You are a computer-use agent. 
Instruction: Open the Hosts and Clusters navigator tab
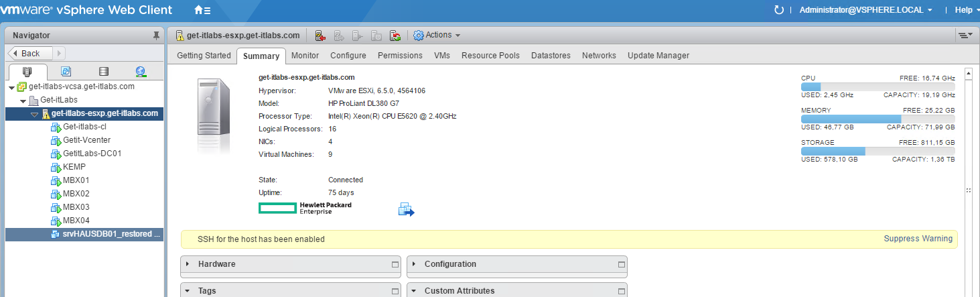click(27, 71)
